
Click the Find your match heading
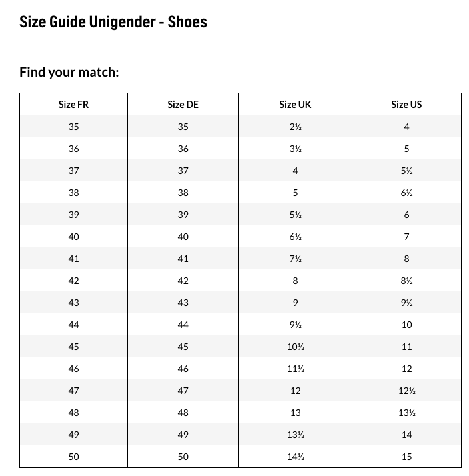coord(69,72)
